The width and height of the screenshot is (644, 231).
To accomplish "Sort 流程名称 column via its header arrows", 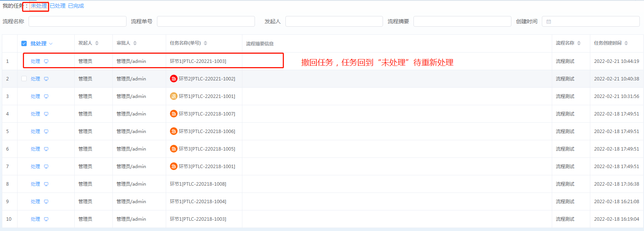I will coord(579,43).
